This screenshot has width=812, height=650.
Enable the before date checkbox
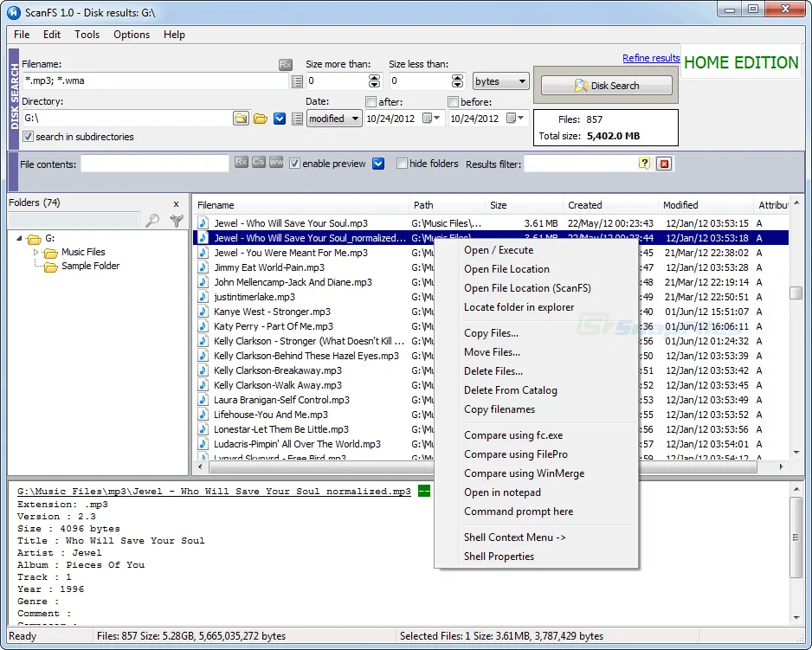(453, 101)
